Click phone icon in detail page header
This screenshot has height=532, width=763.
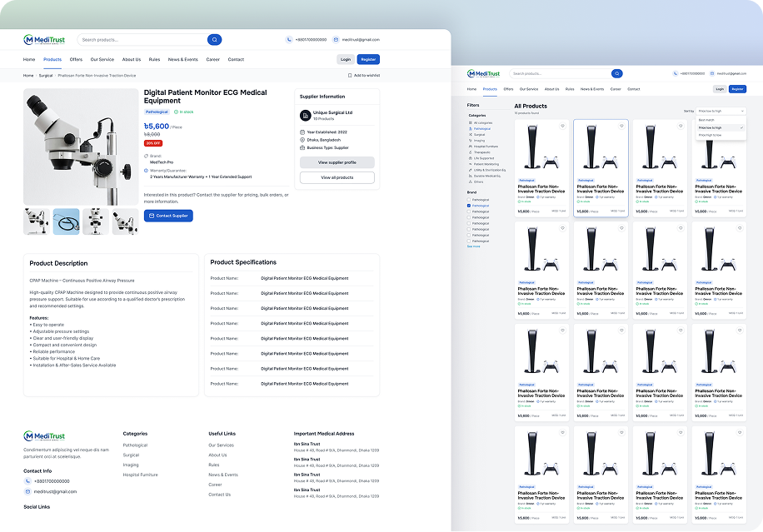pyautogui.click(x=289, y=40)
